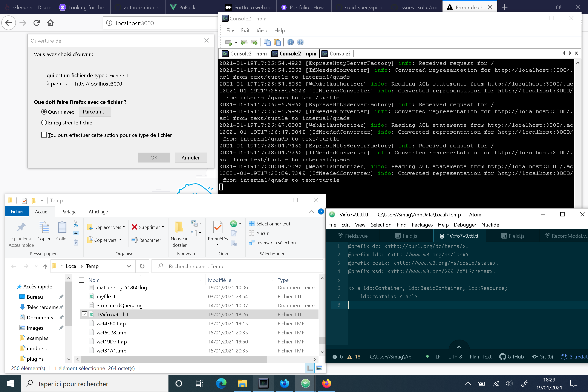Select the Enregistrer le fichier radio button
This screenshot has height=392, width=588.
click(44, 122)
